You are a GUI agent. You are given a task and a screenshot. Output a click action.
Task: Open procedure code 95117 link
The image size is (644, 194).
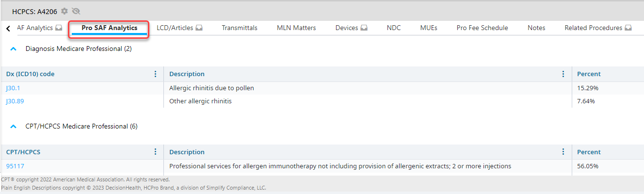[x=15, y=166]
